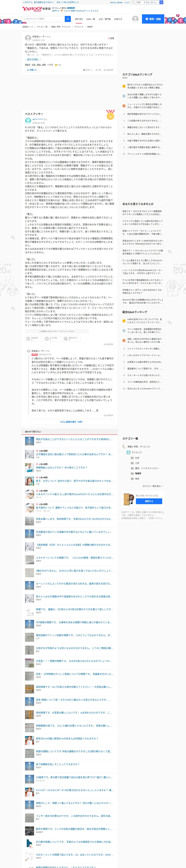Save the question with 知恵コレ icon
The height and width of the screenshot is (868, 186).
pyautogui.click(x=88, y=70)
